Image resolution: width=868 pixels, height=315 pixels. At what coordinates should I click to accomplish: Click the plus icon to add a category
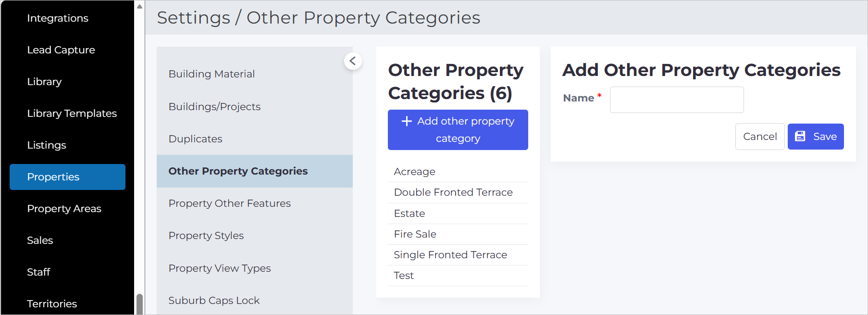pyautogui.click(x=407, y=121)
